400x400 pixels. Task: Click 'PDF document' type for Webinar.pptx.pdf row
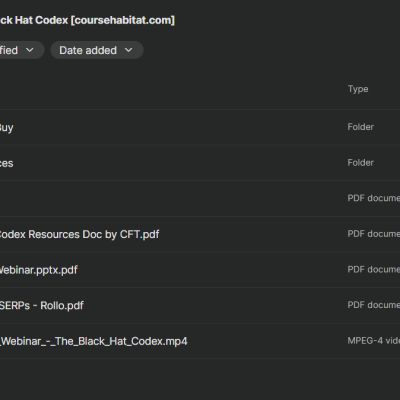point(374,269)
